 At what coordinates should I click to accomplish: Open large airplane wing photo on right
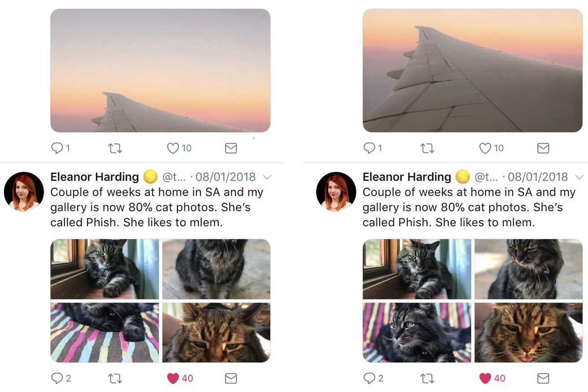tap(473, 70)
